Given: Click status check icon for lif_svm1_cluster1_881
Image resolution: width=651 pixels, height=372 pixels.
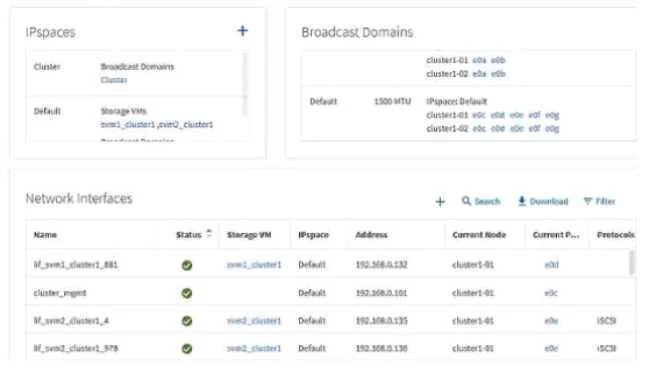Looking at the screenshot, I should coord(187,265).
